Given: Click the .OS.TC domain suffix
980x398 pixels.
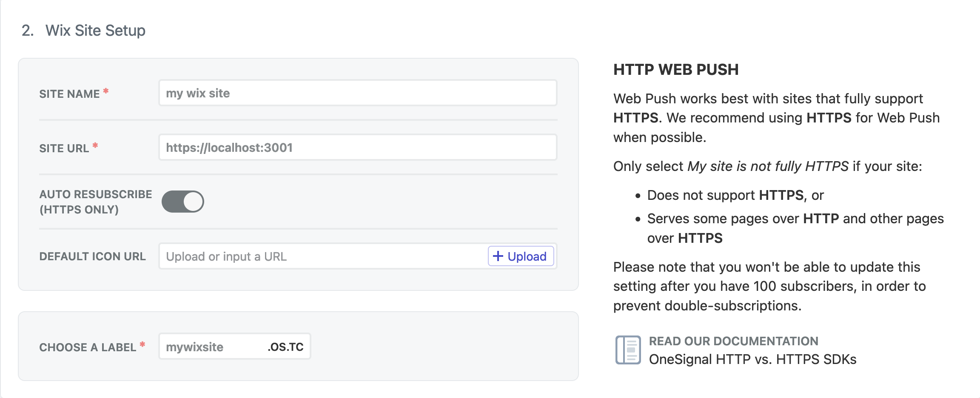Looking at the screenshot, I should (x=286, y=347).
